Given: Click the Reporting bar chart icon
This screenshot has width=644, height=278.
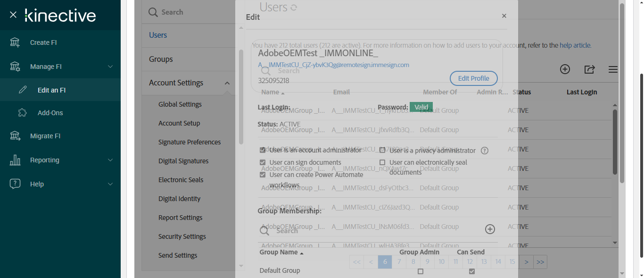Looking at the screenshot, I should [15, 160].
